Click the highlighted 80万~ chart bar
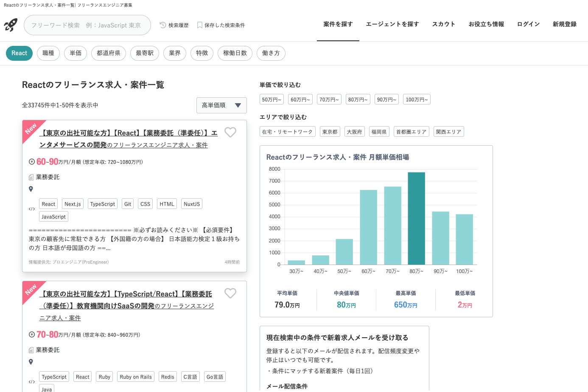 pyautogui.click(x=416, y=218)
